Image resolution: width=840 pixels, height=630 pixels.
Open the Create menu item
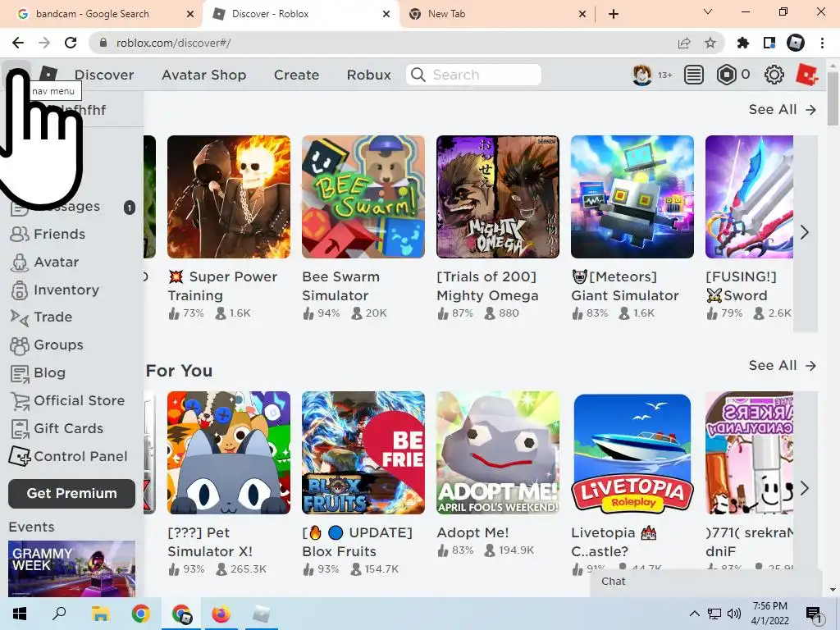tap(296, 75)
